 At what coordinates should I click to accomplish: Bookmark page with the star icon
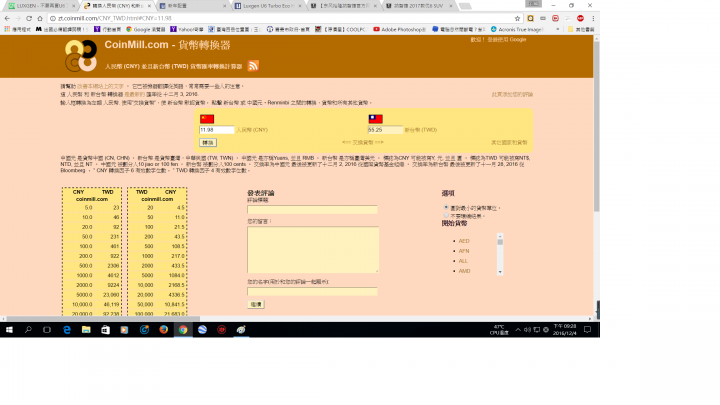(518, 18)
